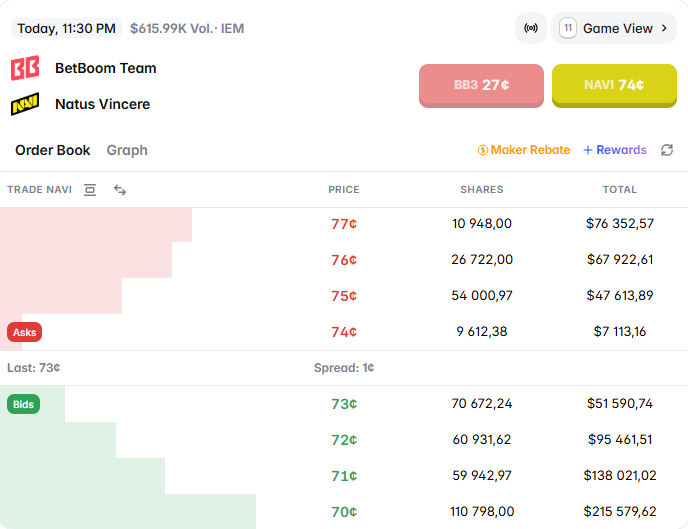Click total $67 922,61
This screenshot has height=529, width=688.
(620, 260)
